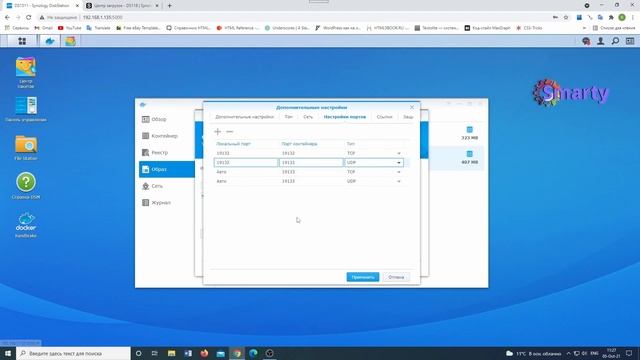640x360 pixels.
Task: Open File Station desktop shortcut
Action: 26,147
